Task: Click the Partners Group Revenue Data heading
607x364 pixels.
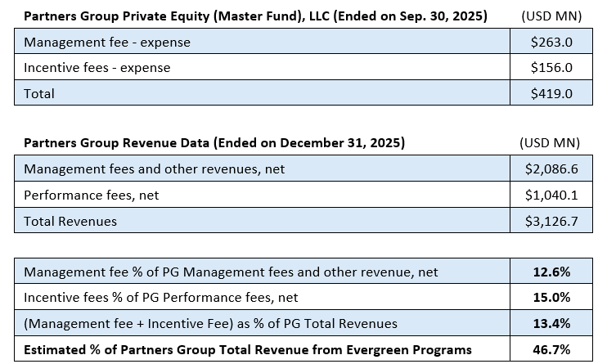Action: coord(214,142)
